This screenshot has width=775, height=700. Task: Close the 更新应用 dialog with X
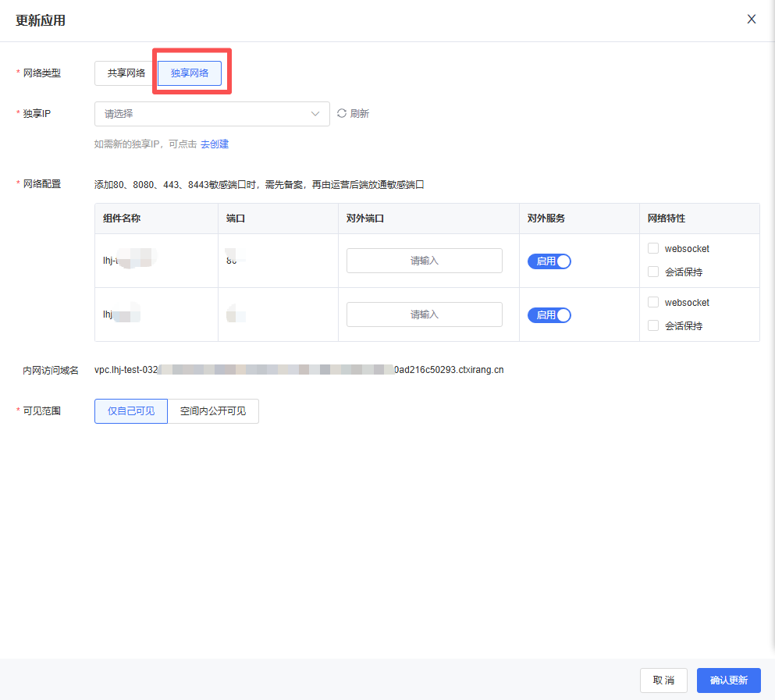[752, 20]
